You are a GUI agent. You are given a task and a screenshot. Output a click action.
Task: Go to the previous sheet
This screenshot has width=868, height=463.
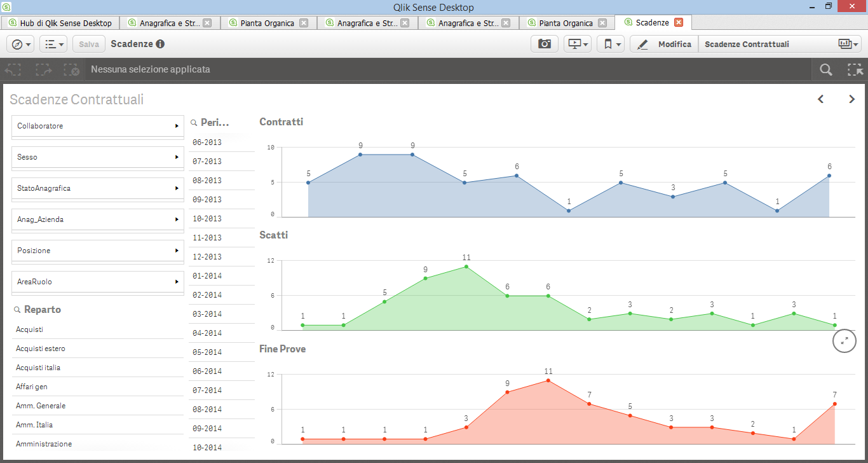point(820,99)
